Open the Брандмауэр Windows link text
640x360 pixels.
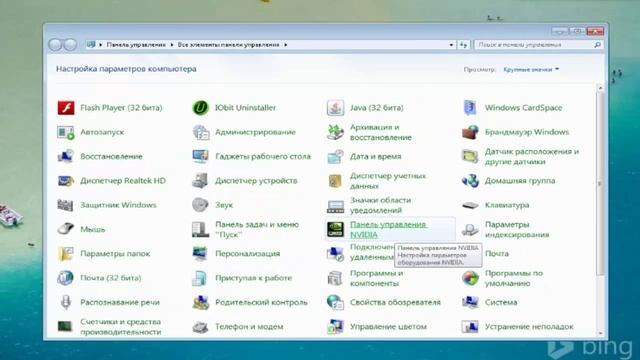click(527, 132)
